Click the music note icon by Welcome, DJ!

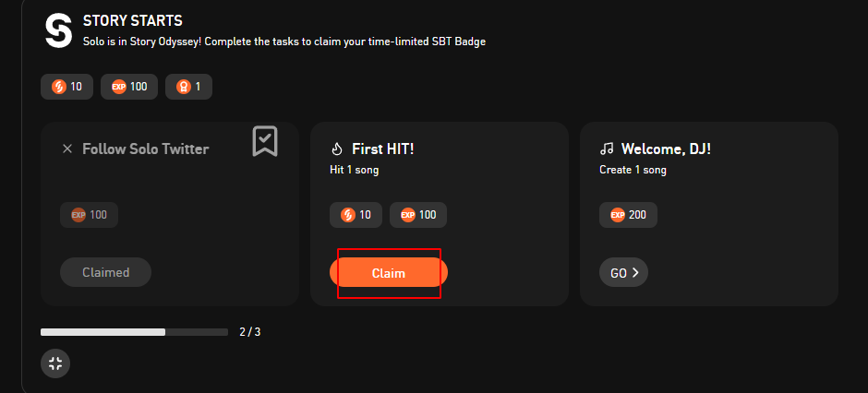[607, 149]
